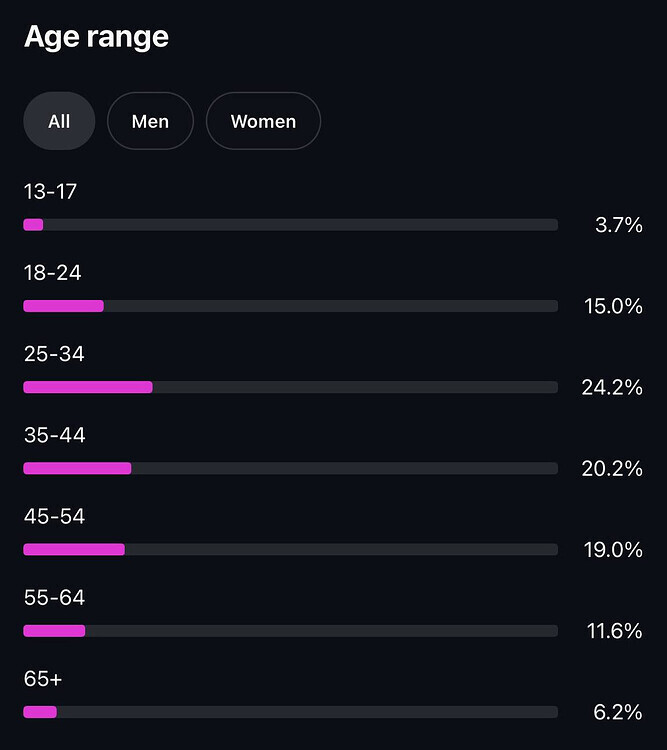Click the 55-64 age label
This screenshot has height=750, width=667.
pyautogui.click(x=54, y=598)
